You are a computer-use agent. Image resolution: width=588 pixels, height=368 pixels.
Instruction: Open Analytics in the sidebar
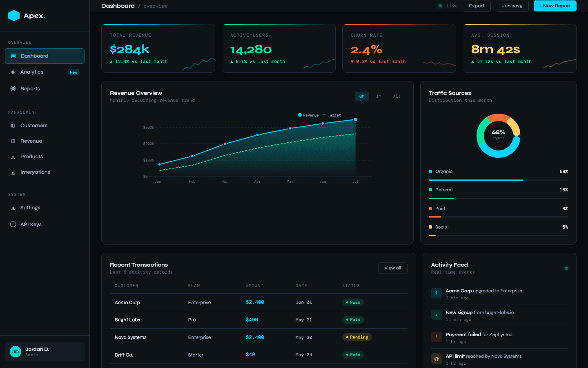pyautogui.click(x=45, y=72)
